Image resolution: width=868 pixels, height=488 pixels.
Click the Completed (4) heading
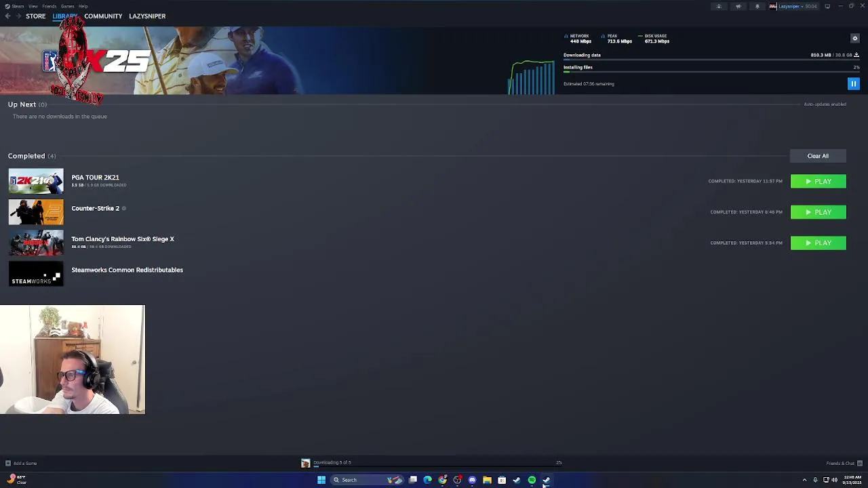pos(32,156)
